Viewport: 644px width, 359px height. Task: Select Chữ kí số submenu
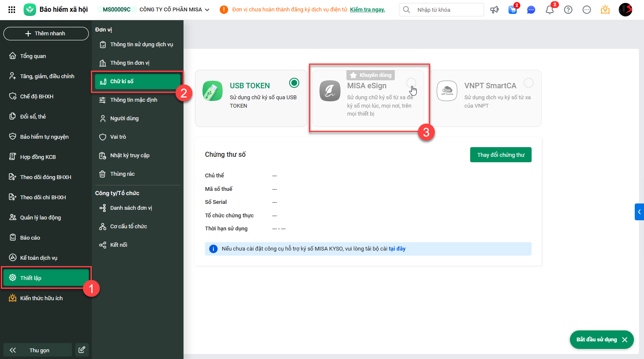tap(138, 81)
